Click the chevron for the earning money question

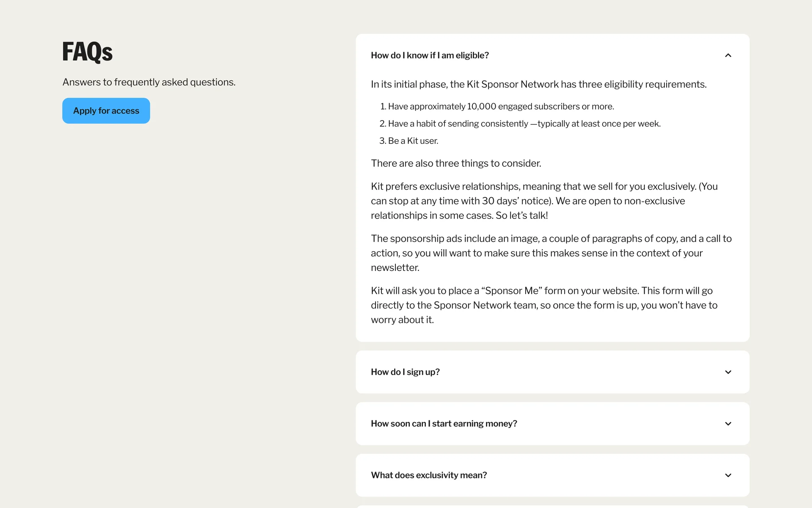(728, 424)
